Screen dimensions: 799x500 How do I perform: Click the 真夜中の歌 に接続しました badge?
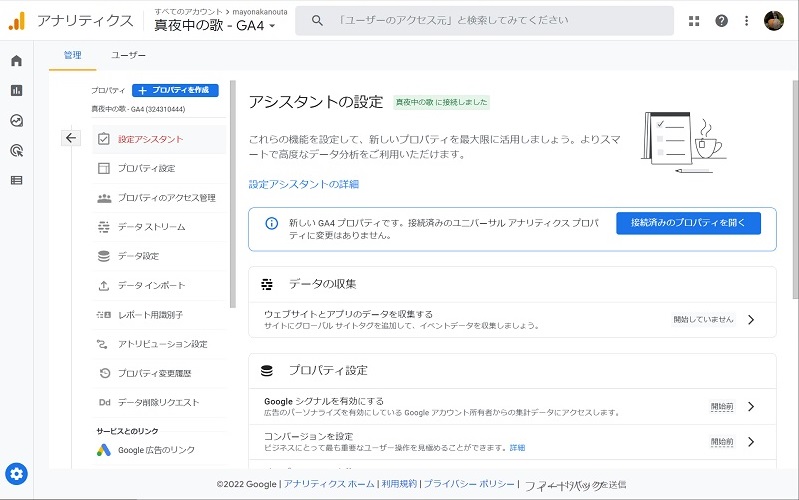(x=441, y=102)
